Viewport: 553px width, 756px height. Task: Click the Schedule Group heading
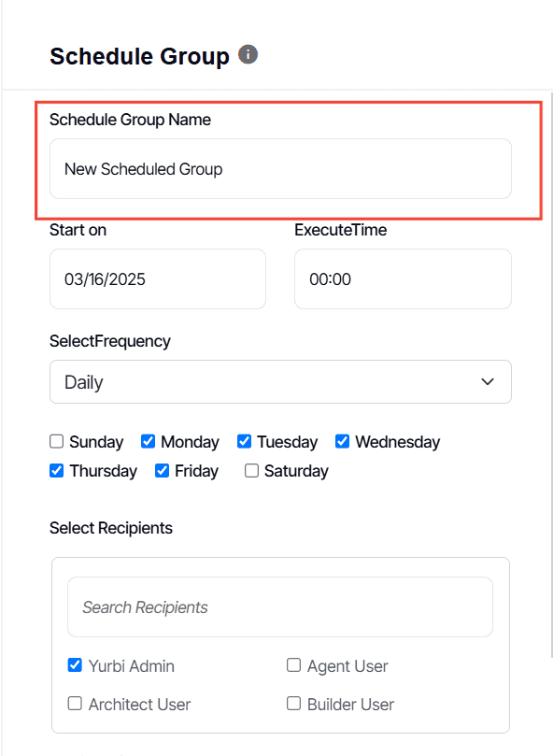click(140, 55)
